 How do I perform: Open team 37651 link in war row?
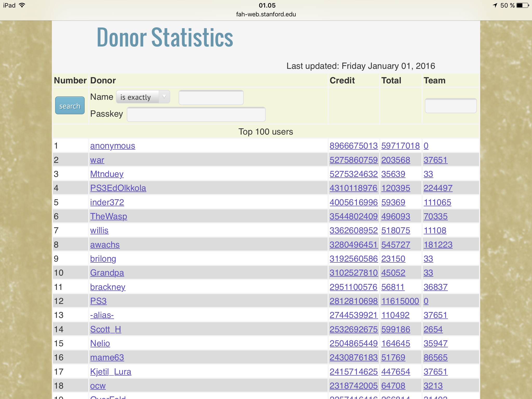(x=436, y=160)
